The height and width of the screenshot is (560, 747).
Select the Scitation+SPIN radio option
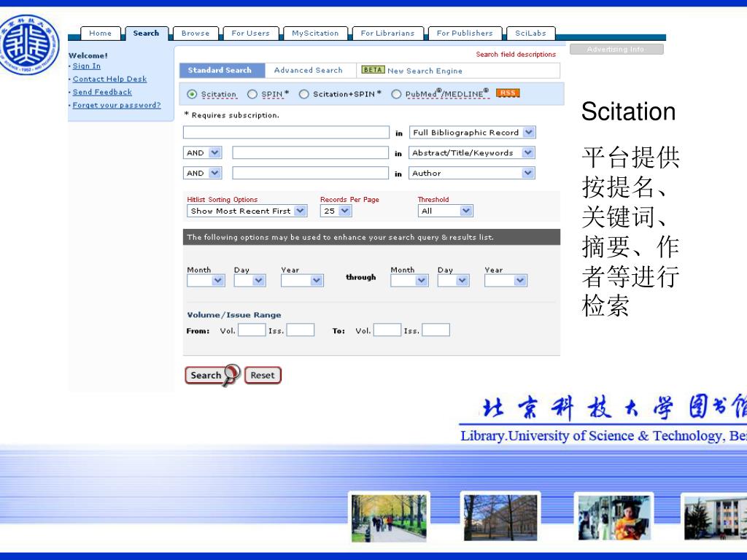[x=303, y=94]
